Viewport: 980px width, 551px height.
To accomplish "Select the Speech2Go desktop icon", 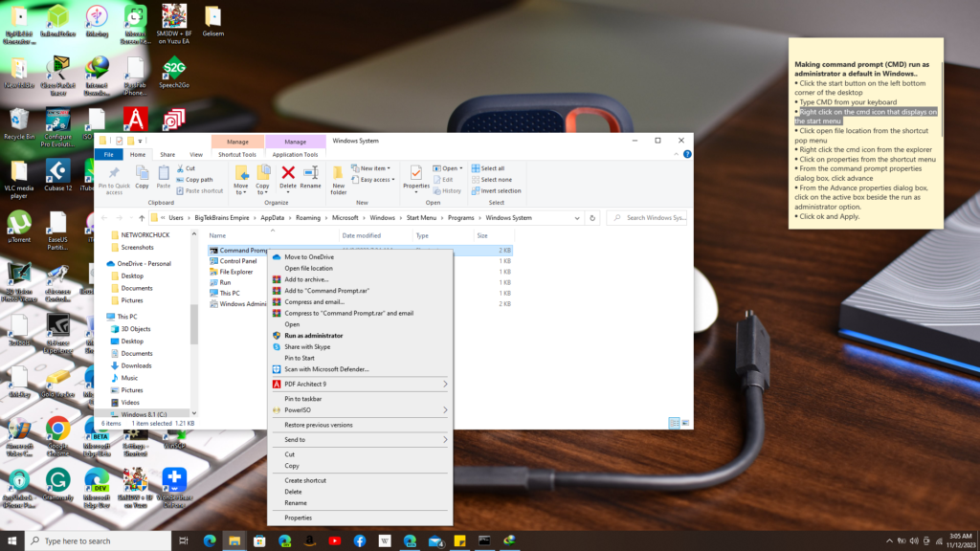I will pos(174,73).
